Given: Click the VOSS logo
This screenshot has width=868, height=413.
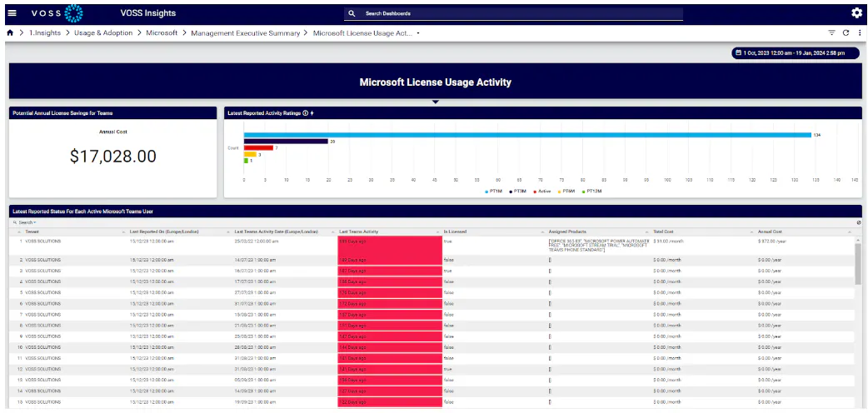Looking at the screenshot, I should point(57,13).
